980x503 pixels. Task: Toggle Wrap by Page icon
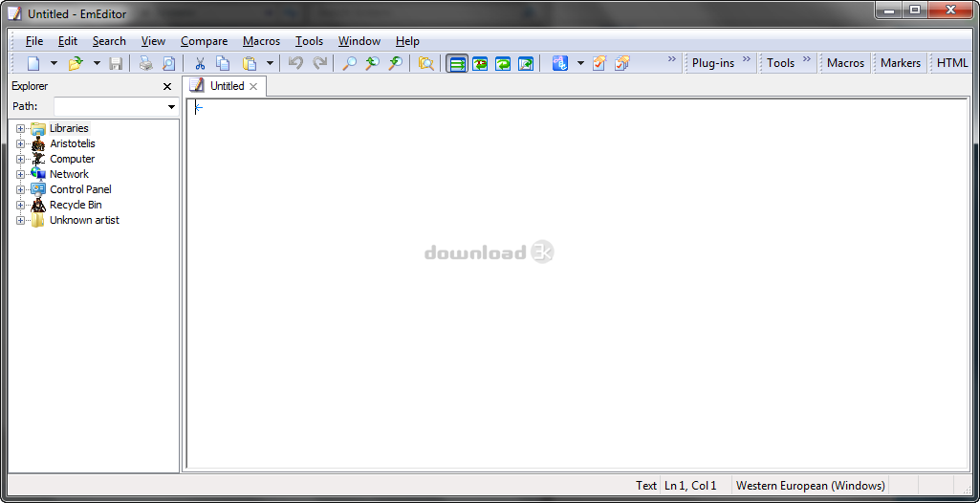526,63
